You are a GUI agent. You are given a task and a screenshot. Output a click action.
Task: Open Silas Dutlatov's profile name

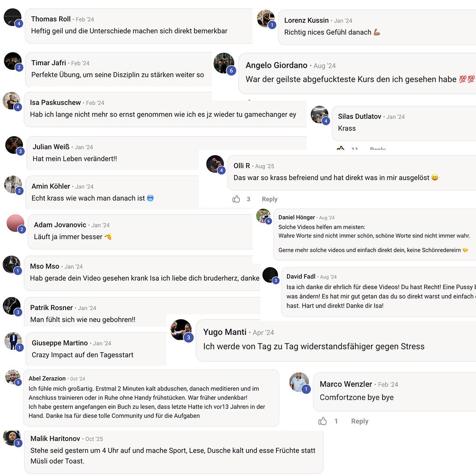360,116
